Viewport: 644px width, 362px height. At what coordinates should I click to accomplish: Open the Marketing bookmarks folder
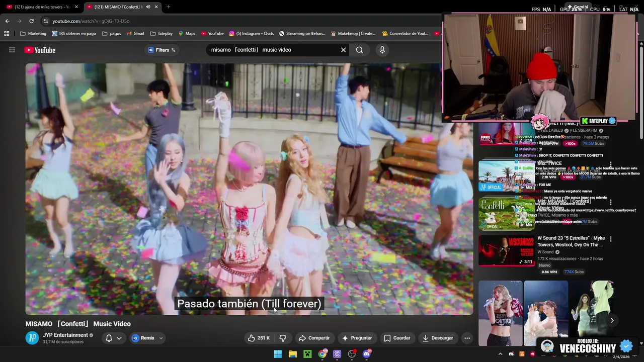pyautogui.click(x=33, y=34)
